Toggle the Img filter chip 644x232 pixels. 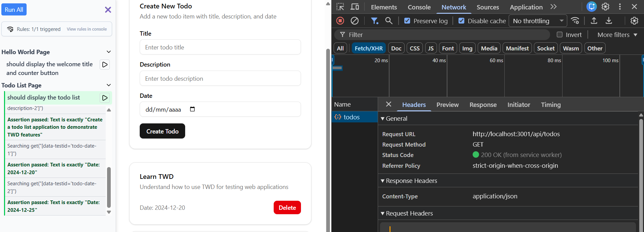coord(467,48)
